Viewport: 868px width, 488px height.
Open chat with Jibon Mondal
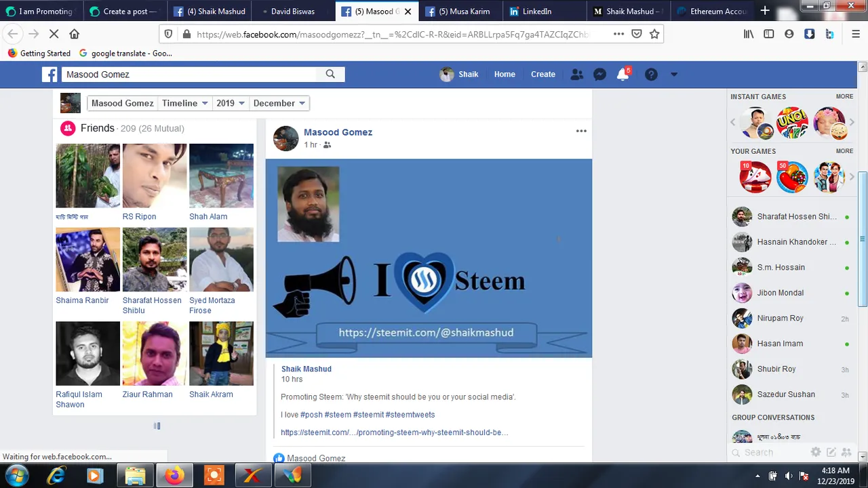(x=790, y=293)
